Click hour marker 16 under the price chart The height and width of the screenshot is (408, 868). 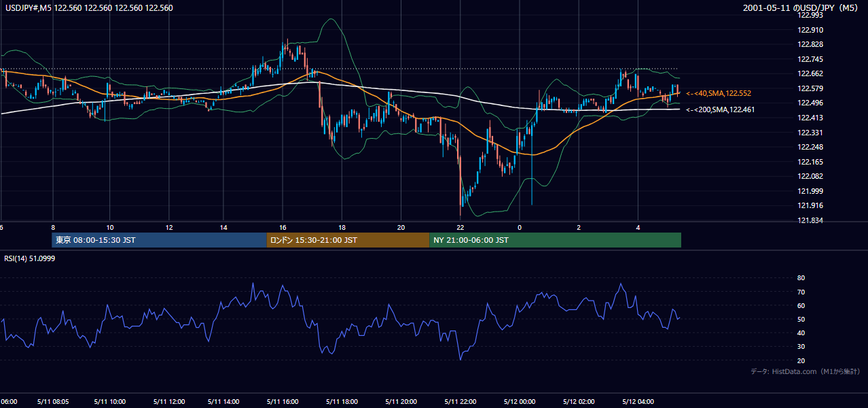[283, 227]
